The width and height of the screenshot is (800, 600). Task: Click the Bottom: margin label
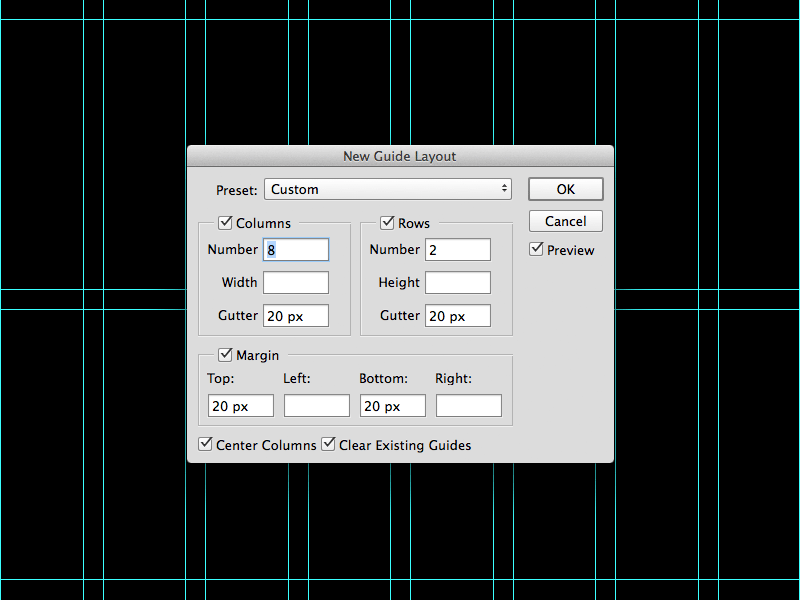coord(383,379)
